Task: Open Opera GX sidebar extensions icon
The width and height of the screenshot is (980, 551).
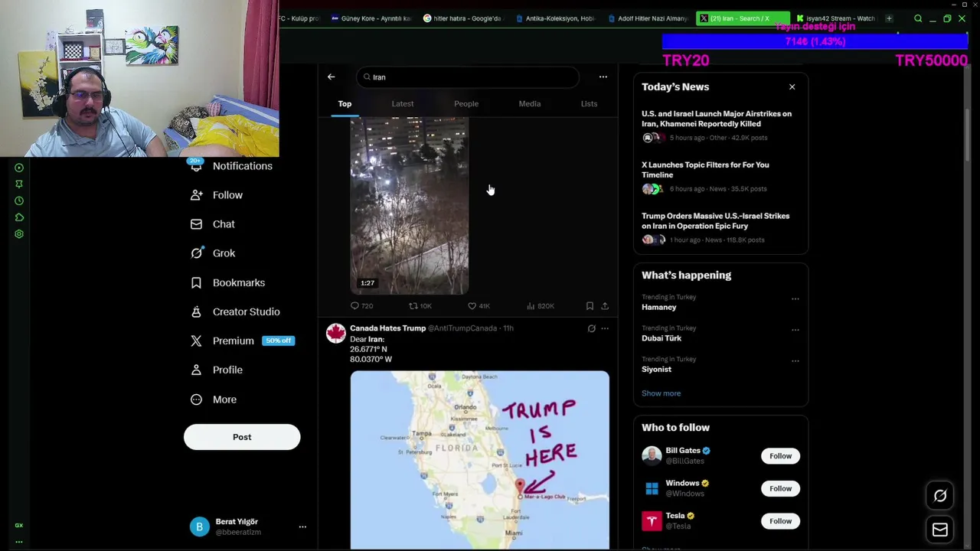Action: pos(19,217)
